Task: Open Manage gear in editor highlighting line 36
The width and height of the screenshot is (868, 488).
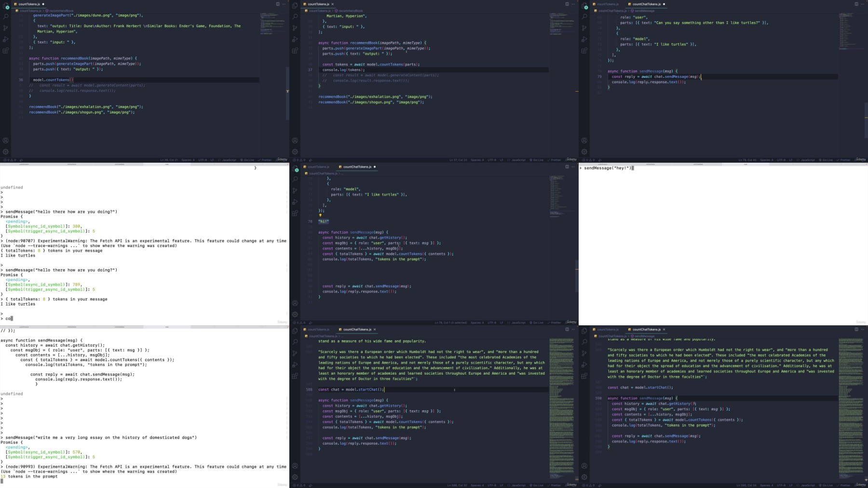Action: pos(6,152)
